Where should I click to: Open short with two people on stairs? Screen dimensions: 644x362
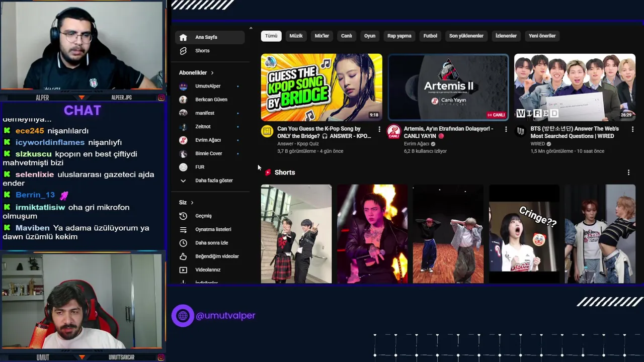click(x=296, y=234)
